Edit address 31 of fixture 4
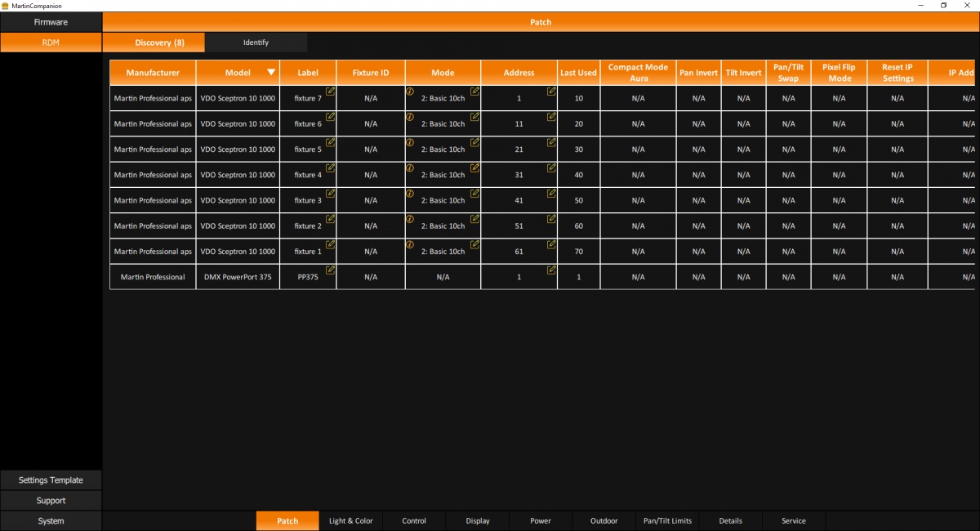980x531 pixels. click(552, 167)
